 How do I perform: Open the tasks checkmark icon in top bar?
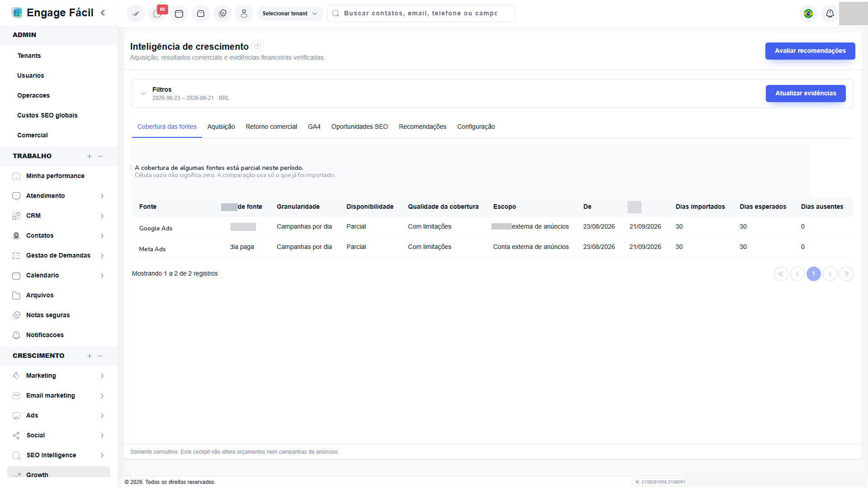pyautogui.click(x=135, y=14)
